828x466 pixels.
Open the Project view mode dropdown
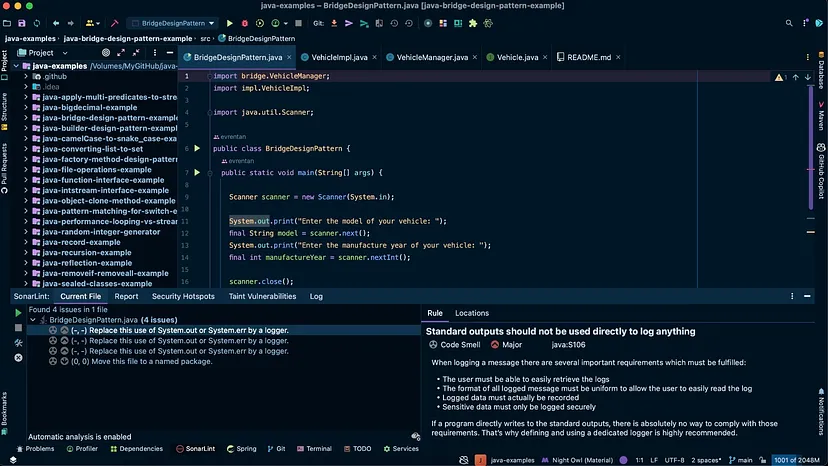[65, 53]
